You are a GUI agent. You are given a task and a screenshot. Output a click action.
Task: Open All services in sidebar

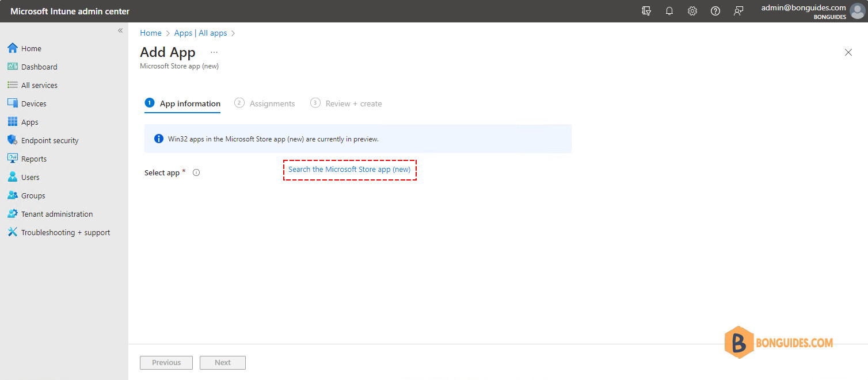39,86
